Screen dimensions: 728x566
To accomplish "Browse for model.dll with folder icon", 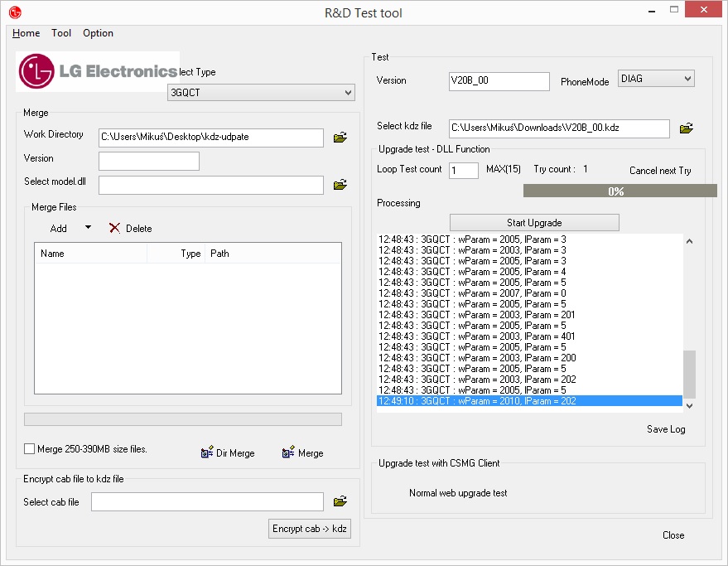I will [340, 185].
